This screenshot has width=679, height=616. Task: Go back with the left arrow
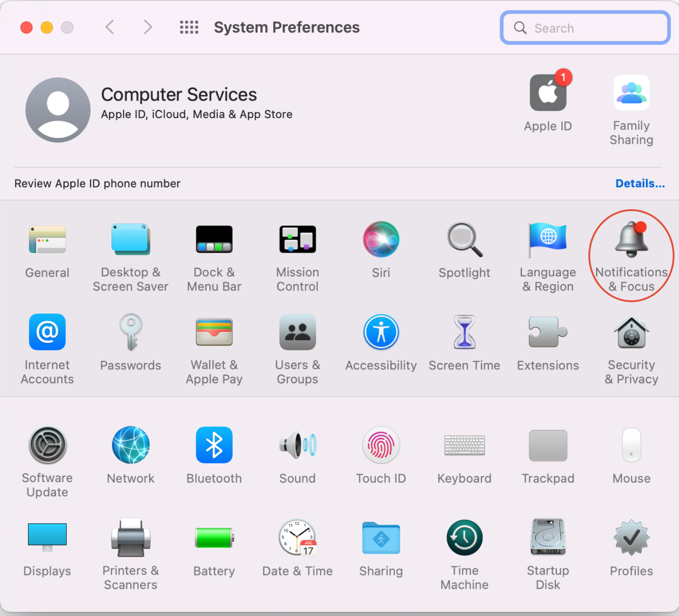[110, 28]
